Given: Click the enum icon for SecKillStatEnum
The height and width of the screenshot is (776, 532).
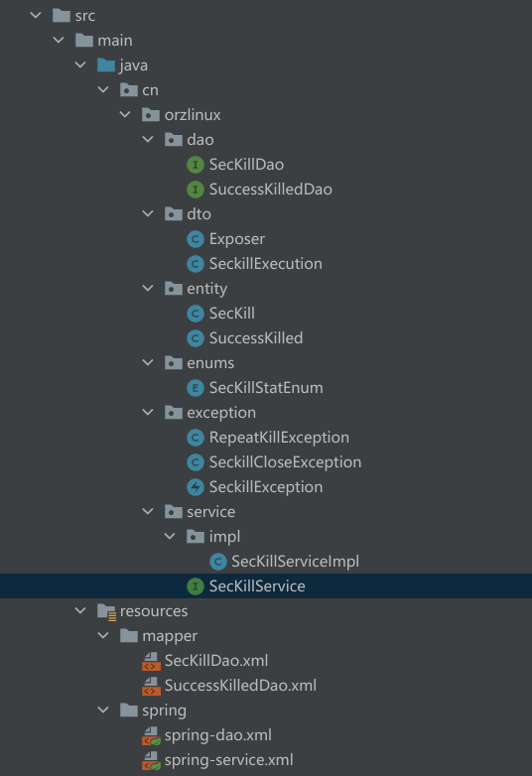Looking at the screenshot, I should [x=196, y=388].
